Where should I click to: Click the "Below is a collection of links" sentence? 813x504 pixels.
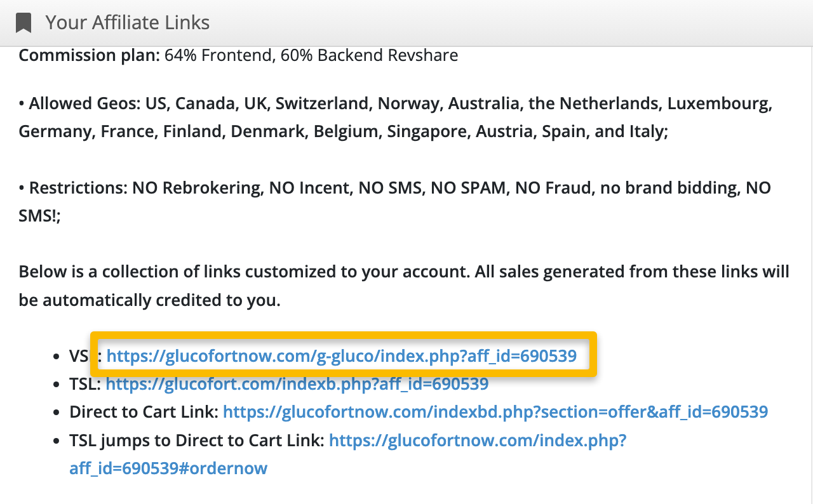(191, 272)
